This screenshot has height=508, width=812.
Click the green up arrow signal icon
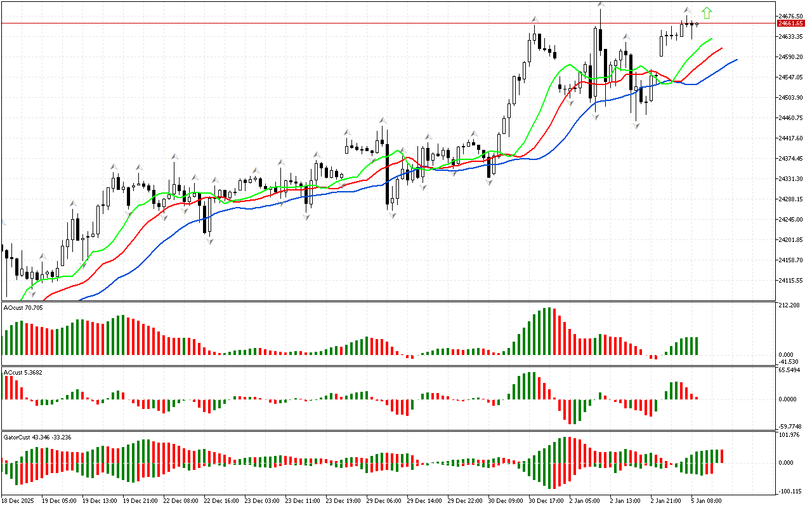(707, 13)
